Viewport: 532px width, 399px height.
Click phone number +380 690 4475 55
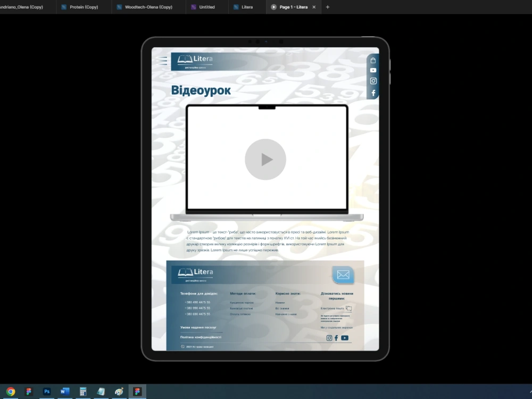197,314
